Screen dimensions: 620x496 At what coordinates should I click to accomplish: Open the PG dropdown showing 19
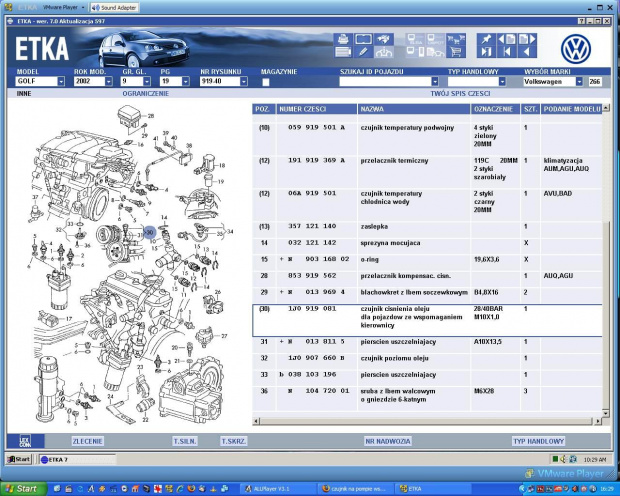click(186, 81)
